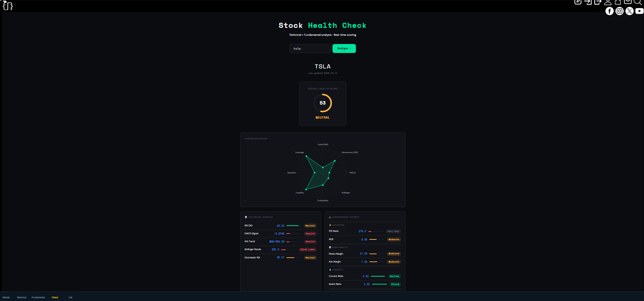Visit the Instagram page icon
644x301 pixels.
(620, 11)
